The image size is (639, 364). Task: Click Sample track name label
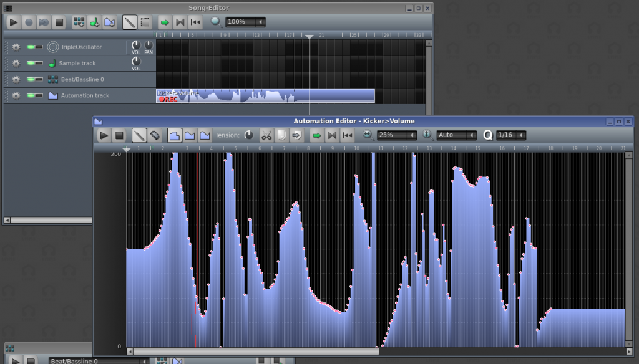77,63
